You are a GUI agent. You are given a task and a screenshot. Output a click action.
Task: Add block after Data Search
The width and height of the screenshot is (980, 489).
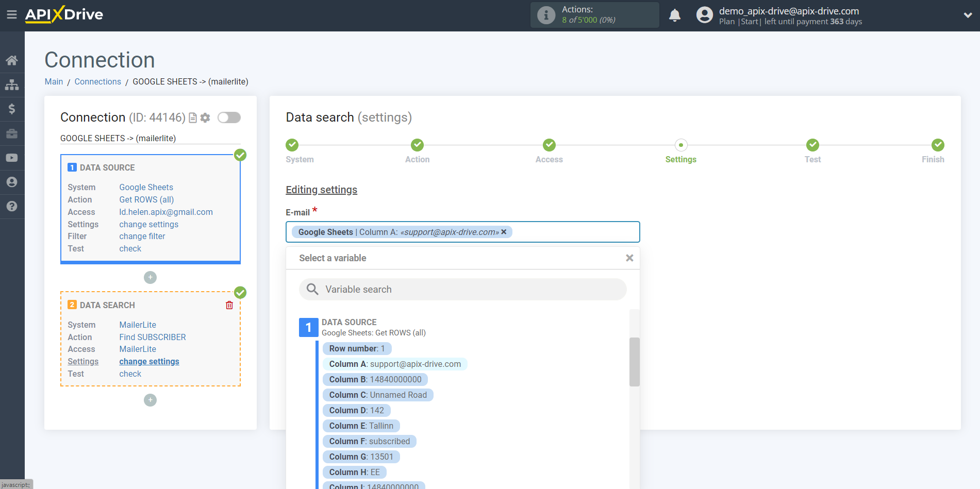pyautogui.click(x=150, y=400)
